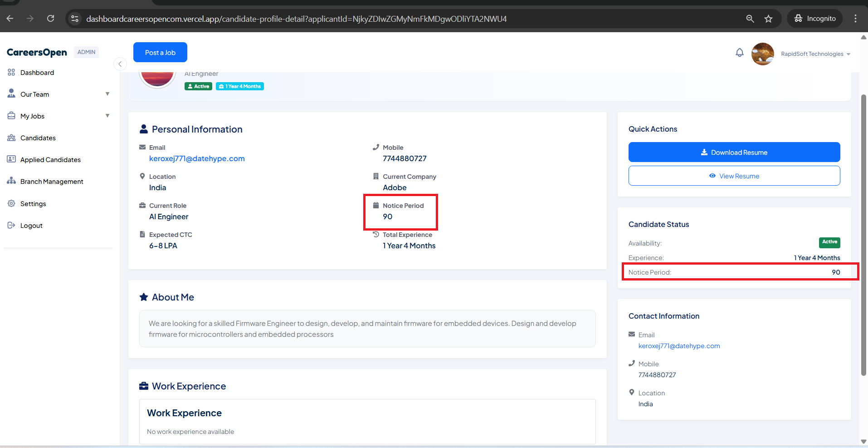
Task: Click the candidate email link in Personal Information
Action: (197, 158)
